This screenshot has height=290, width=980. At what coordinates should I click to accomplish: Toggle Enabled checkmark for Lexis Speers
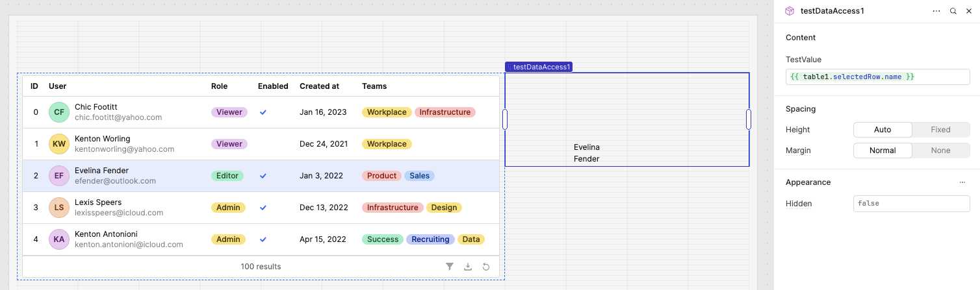click(x=263, y=208)
